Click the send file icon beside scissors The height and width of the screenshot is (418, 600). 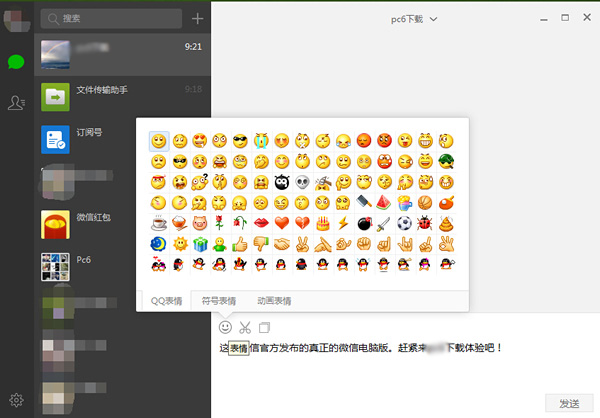[x=265, y=327]
